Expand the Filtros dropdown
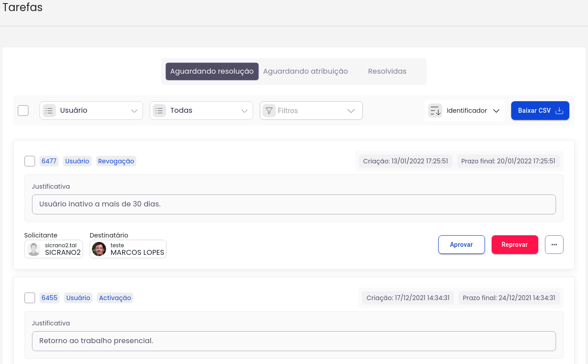The height and width of the screenshot is (364, 588). pyautogui.click(x=351, y=111)
